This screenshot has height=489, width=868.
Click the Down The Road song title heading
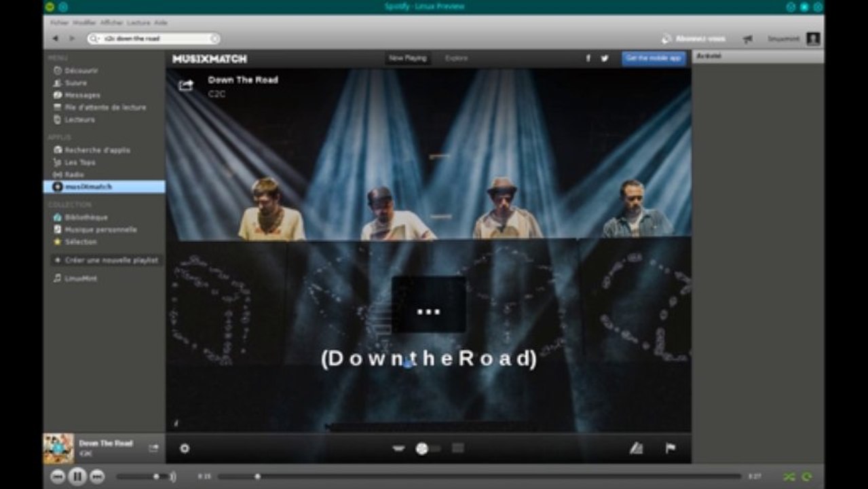click(x=243, y=79)
